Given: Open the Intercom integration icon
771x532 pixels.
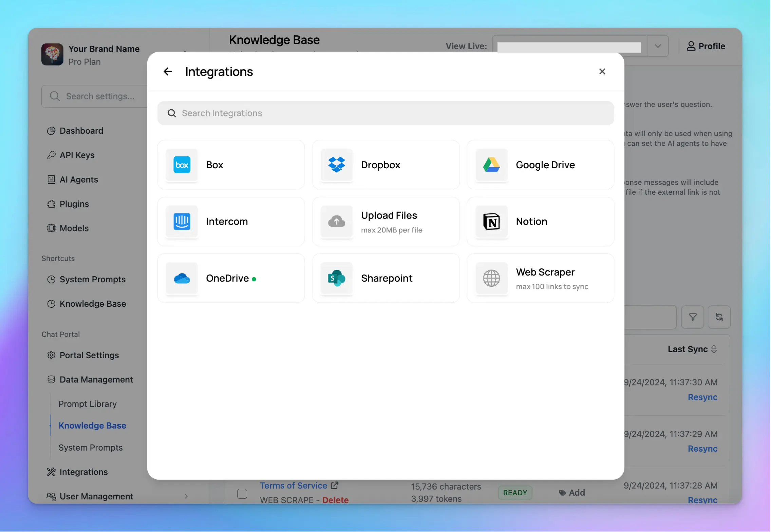Looking at the screenshot, I should [182, 222].
